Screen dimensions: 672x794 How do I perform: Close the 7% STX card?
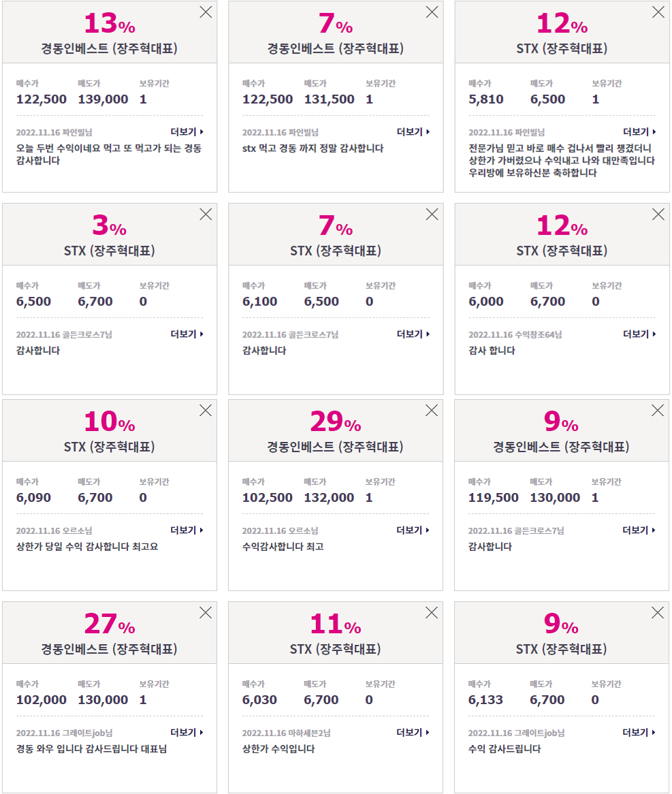click(x=432, y=215)
